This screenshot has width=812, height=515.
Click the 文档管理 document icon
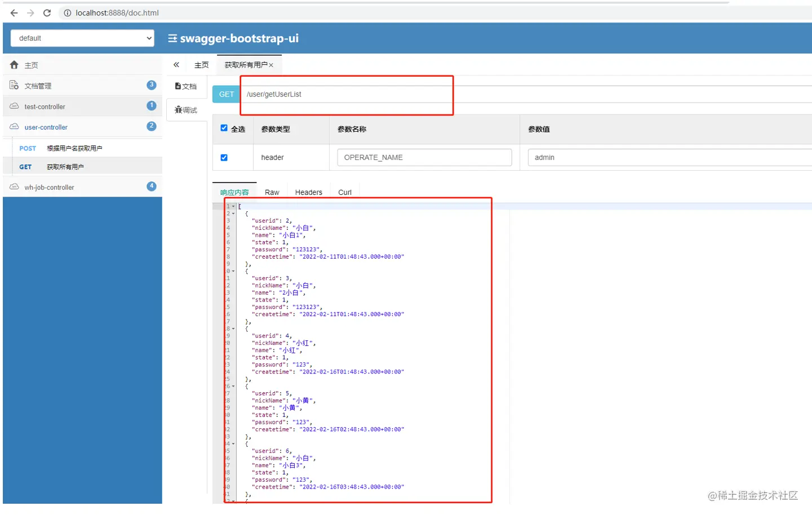14,85
